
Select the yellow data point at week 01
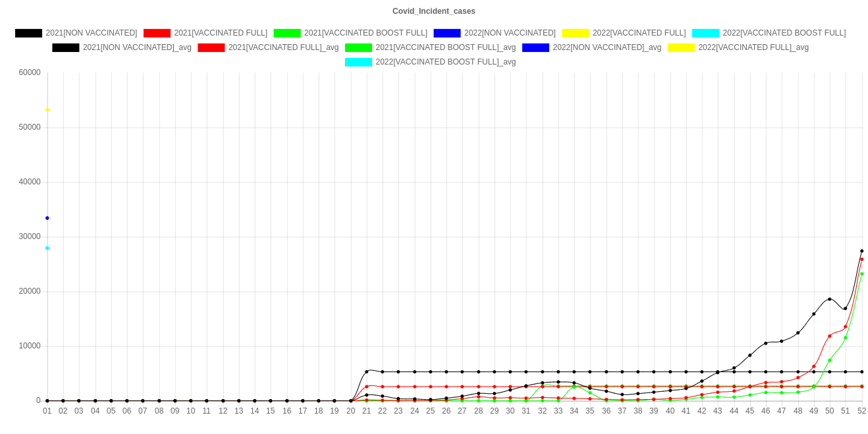[47, 110]
